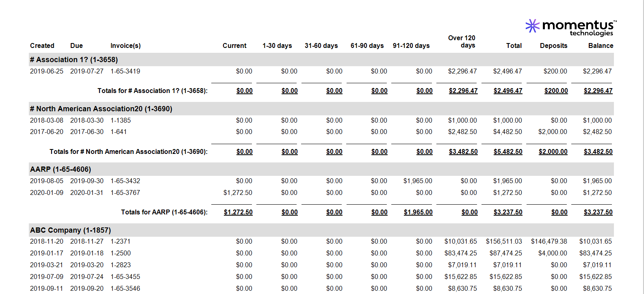Screen dimensions: 644x294
Task: Click created date 2018-03-08
Action: tap(47, 120)
